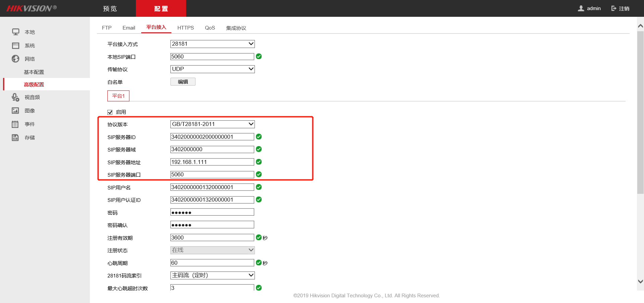Focus the SIP服务器端口 input field
Image resolution: width=644 pixels, height=303 pixels.
(212, 174)
